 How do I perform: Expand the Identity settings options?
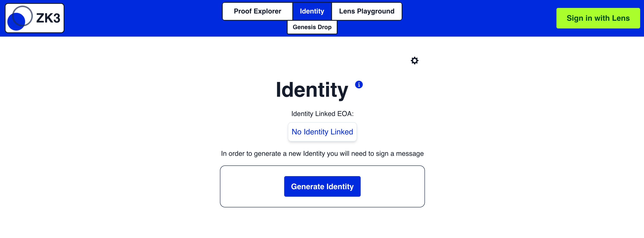click(414, 61)
